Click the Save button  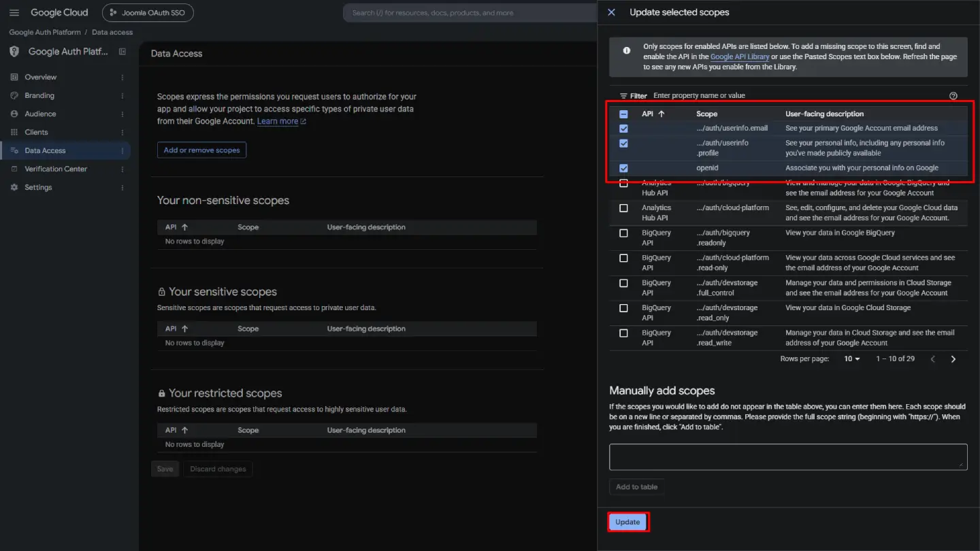point(165,469)
